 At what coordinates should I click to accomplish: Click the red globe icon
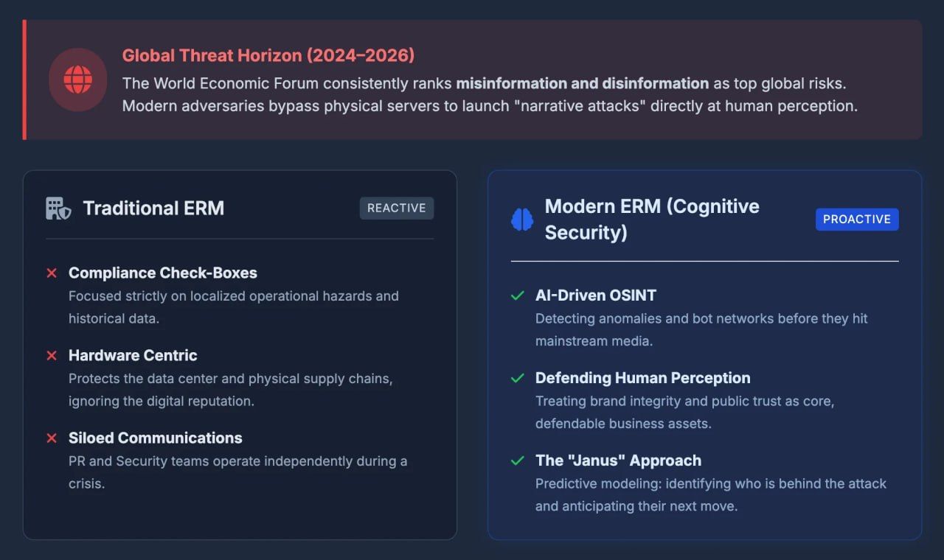(77, 80)
